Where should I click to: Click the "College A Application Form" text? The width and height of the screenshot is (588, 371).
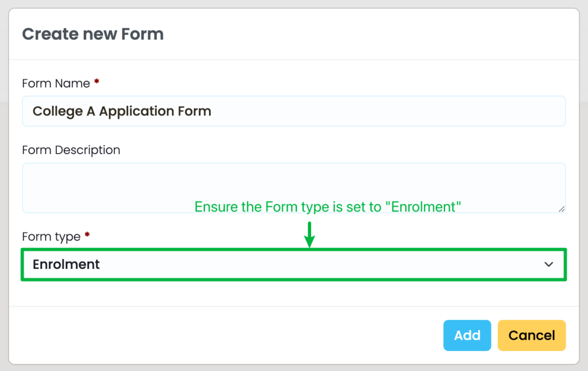(122, 111)
